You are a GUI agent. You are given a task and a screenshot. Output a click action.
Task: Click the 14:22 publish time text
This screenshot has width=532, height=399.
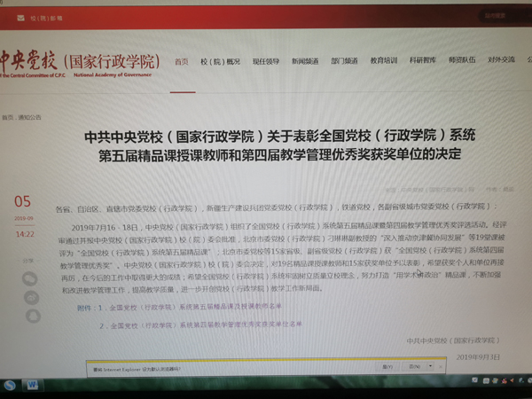pyautogui.click(x=25, y=234)
